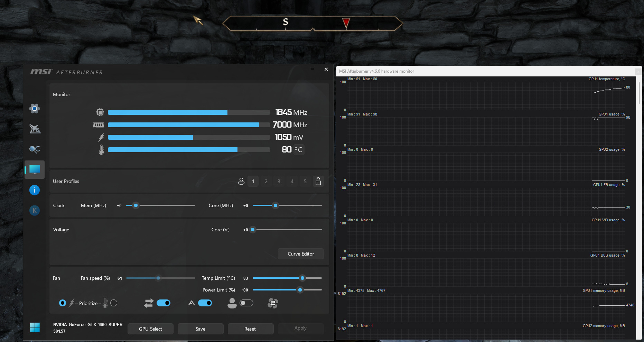Click the '1050 mV' voltage reading

tap(289, 137)
